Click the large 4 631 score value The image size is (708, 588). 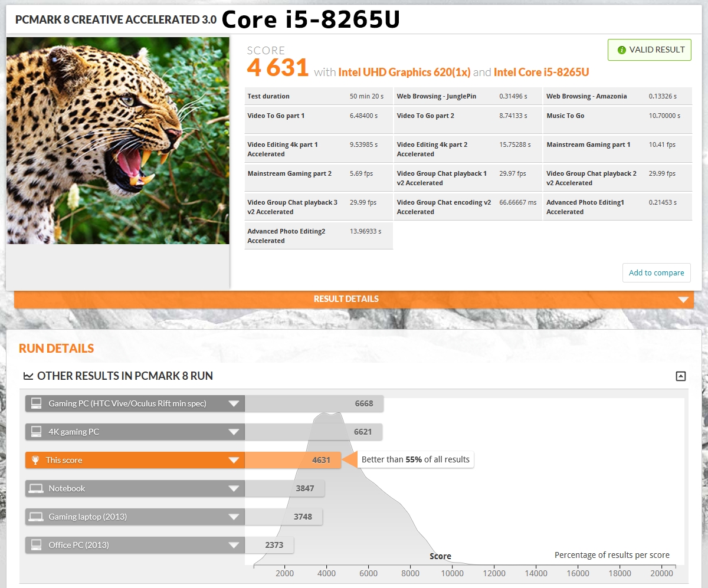pos(278,68)
